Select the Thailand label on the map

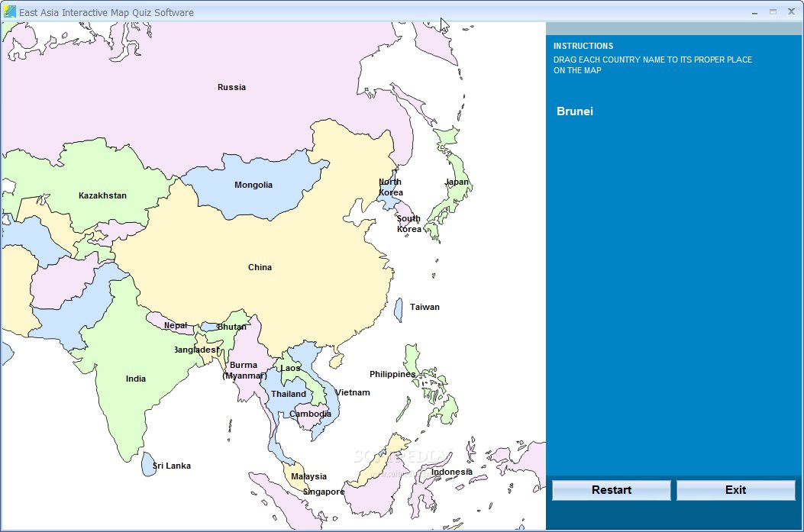289,394
